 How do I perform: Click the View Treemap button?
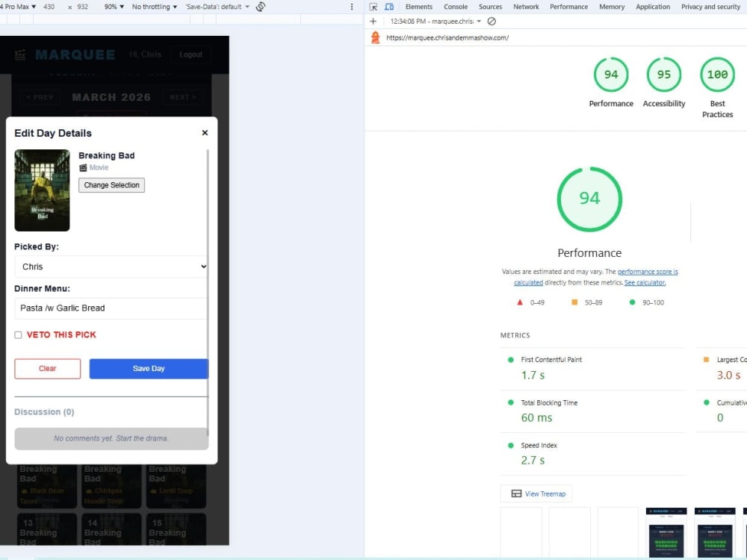coord(536,494)
